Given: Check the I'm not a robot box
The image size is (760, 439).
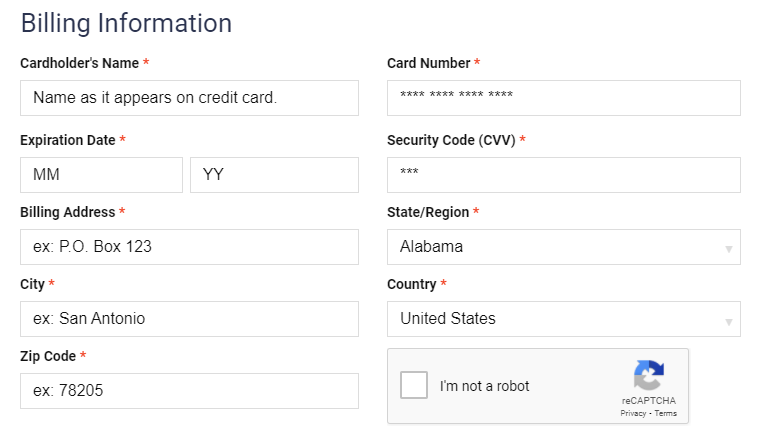Looking at the screenshot, I should point(414,385).
